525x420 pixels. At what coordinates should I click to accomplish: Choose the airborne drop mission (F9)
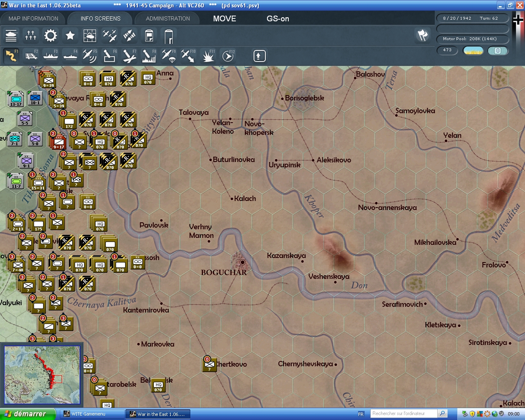[169, 55]
